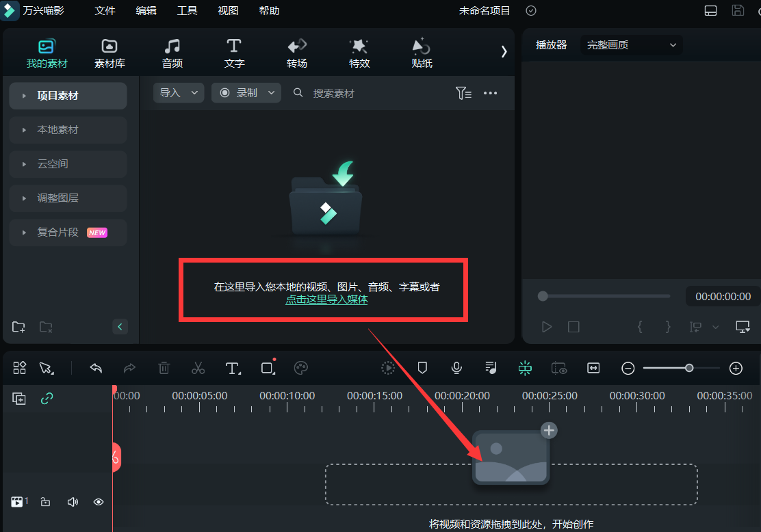The width and height of the screenshot is (761, 532).
Task: Mute the first video track
Action: [x=72, y=501]
